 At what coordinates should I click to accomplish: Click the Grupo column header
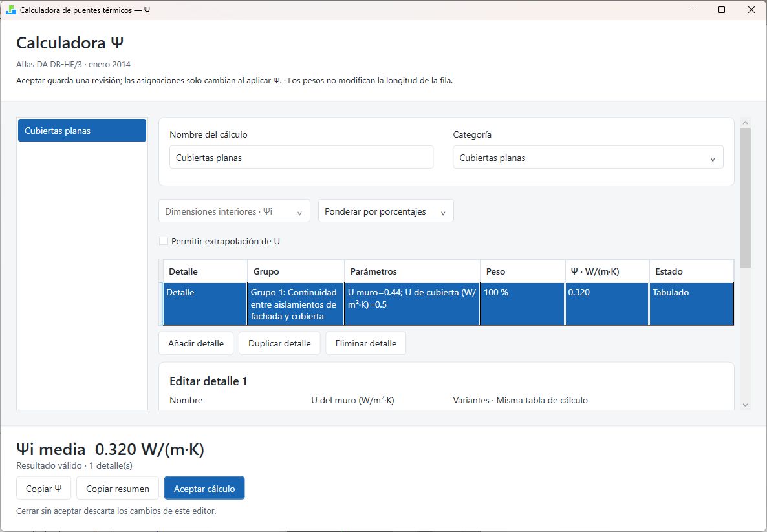(x=296, y=271)
